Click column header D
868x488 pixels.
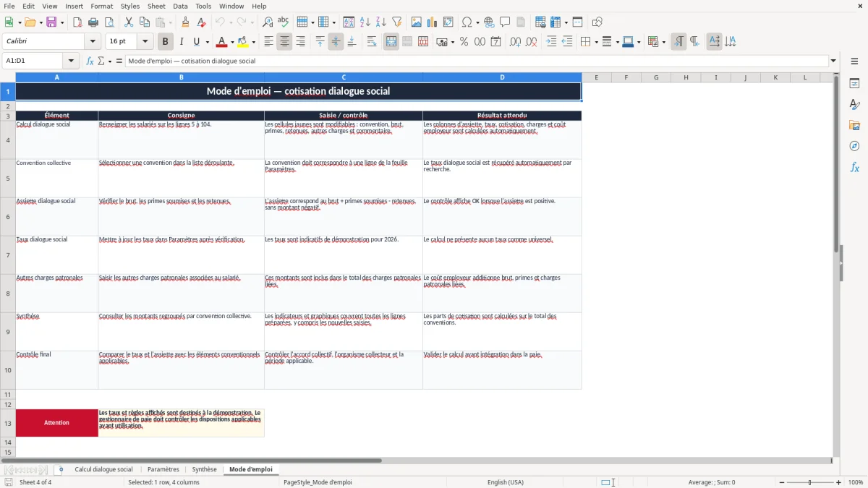click(x=502, y=77)
